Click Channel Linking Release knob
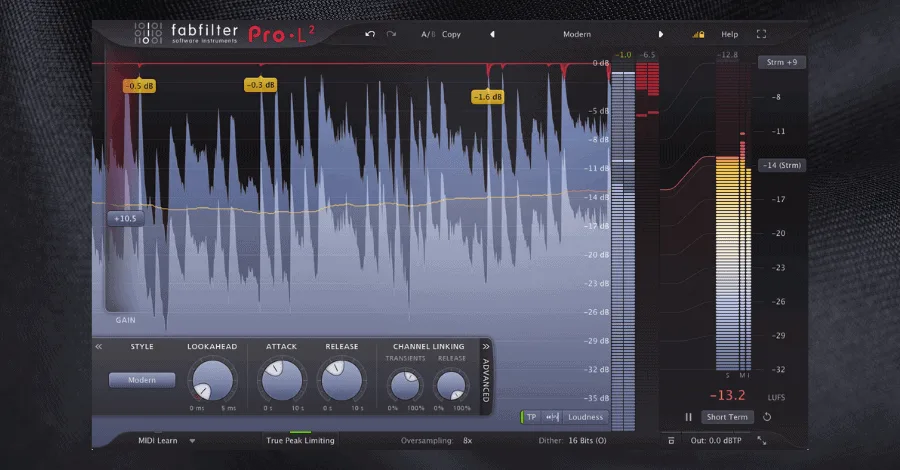900x470 pixels. 451,385
